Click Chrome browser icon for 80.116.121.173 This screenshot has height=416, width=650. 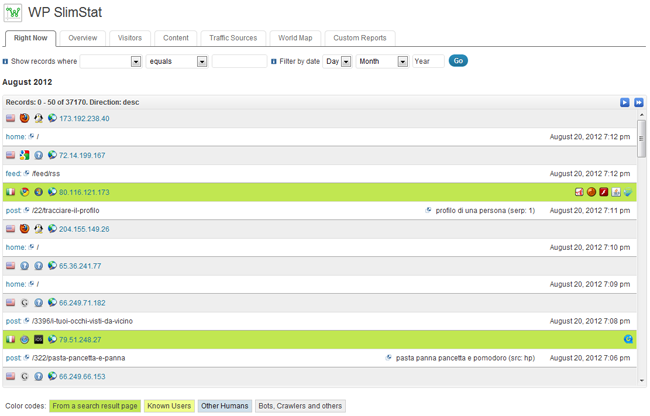point(24,192)
